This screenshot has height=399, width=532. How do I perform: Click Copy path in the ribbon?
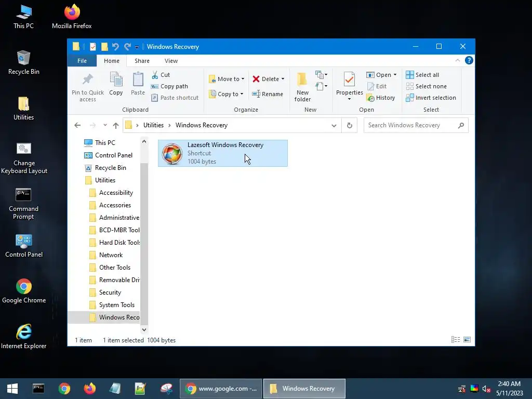pyautogui.click(x=169, y=86)
